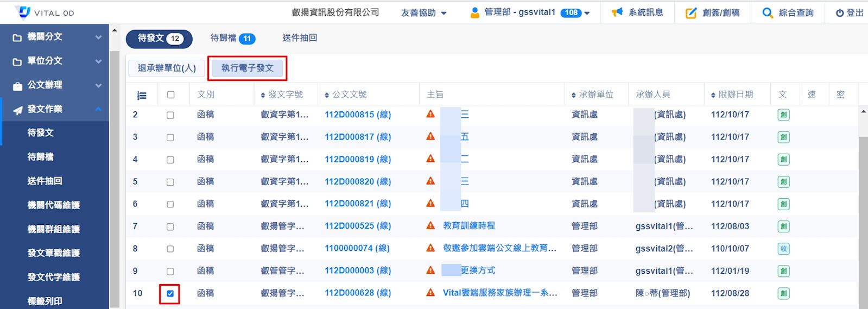Uncheck the checkbox for row 10
868x309 pixels.
[170, 293]
